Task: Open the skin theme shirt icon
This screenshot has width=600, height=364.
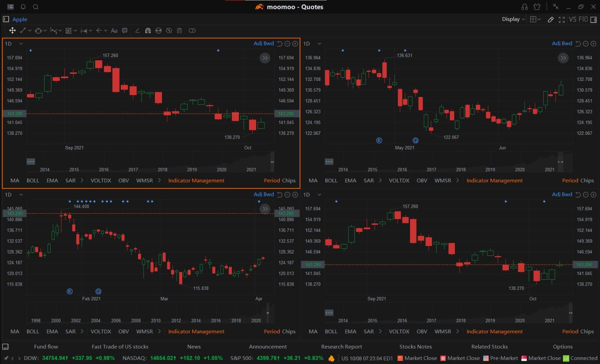Action: pyautogui.click(x=537, y=7)
